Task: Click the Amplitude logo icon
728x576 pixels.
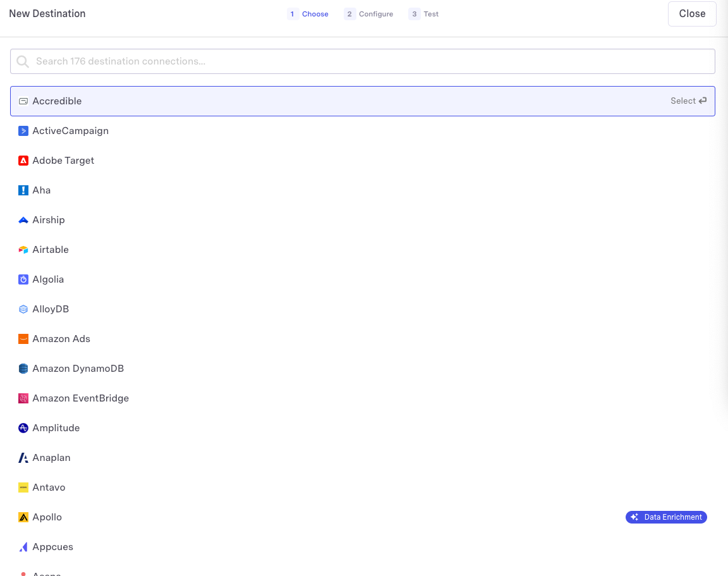Action: tap(23, 428)
